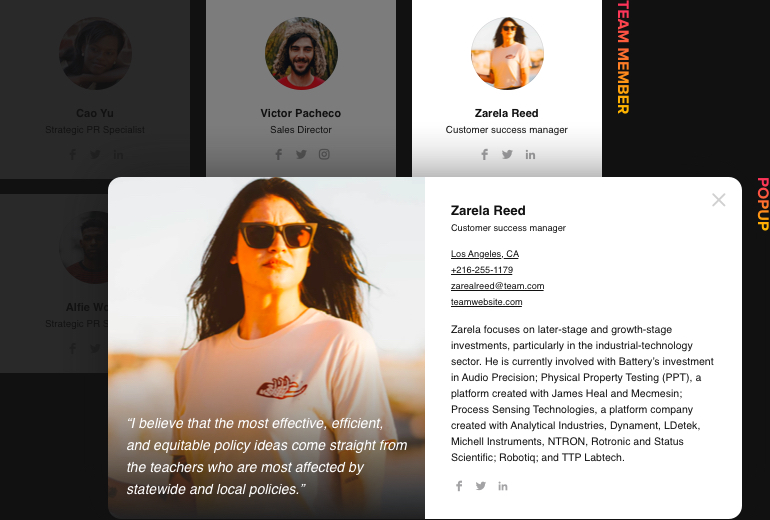Click zarealreed@team.com email link
This screenshot has width=770, height=520.
pyautogui.click(x=497, y=286)
